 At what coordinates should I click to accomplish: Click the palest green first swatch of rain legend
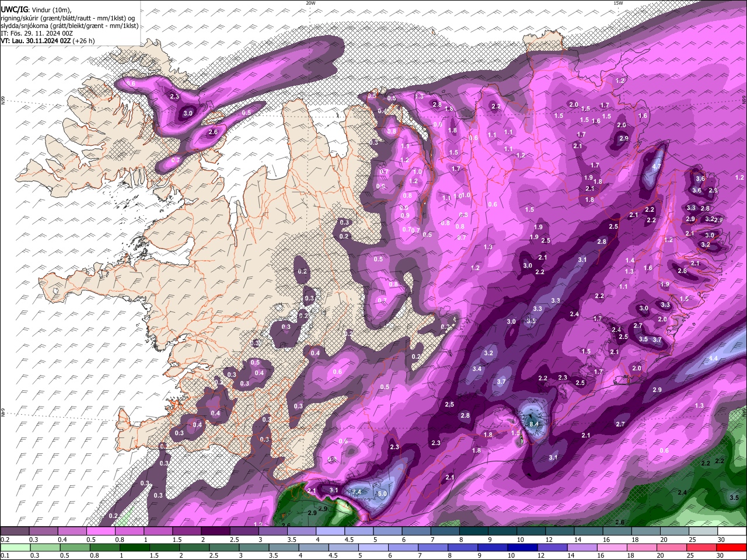15,548
